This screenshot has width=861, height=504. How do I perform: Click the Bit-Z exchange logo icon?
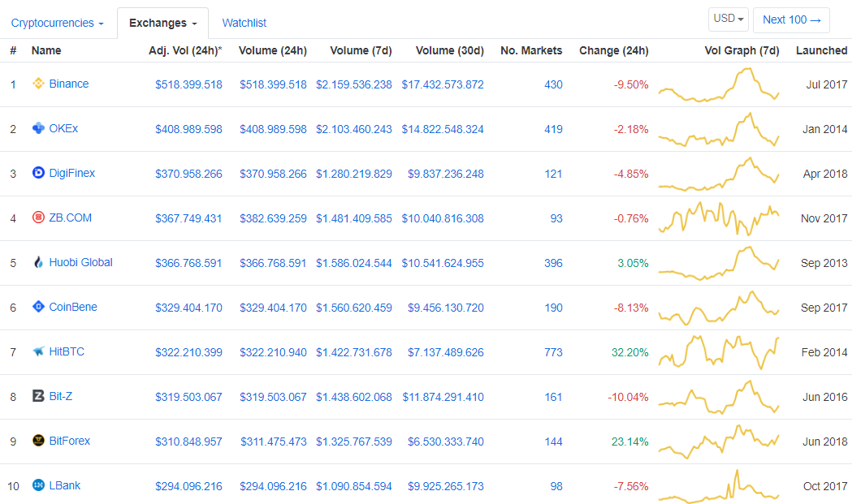(38, 396)
